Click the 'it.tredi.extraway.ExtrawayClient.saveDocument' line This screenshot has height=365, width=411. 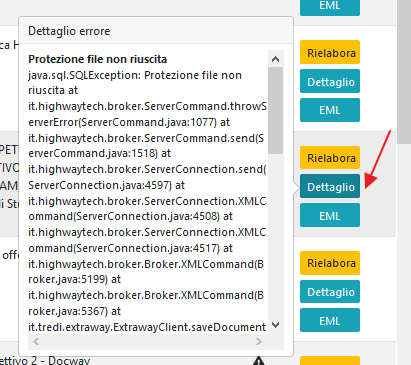click(x=147, y=327)
